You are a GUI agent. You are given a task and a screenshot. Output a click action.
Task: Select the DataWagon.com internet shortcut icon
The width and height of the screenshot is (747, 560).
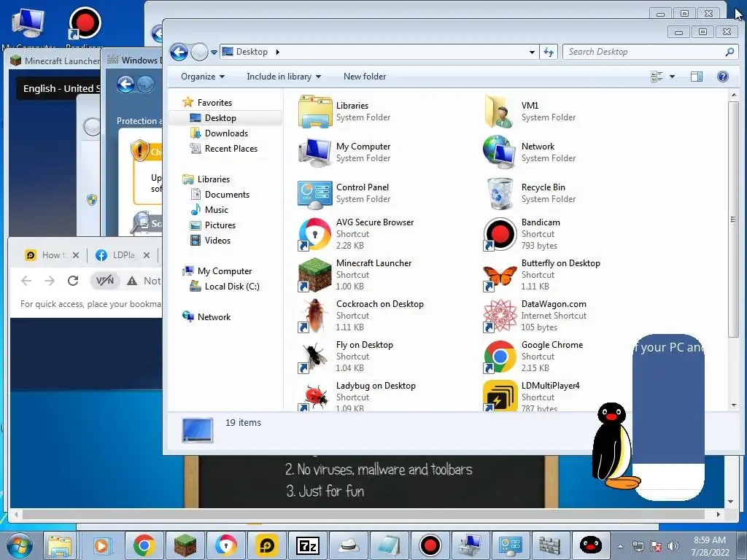(x=500, y=316)
